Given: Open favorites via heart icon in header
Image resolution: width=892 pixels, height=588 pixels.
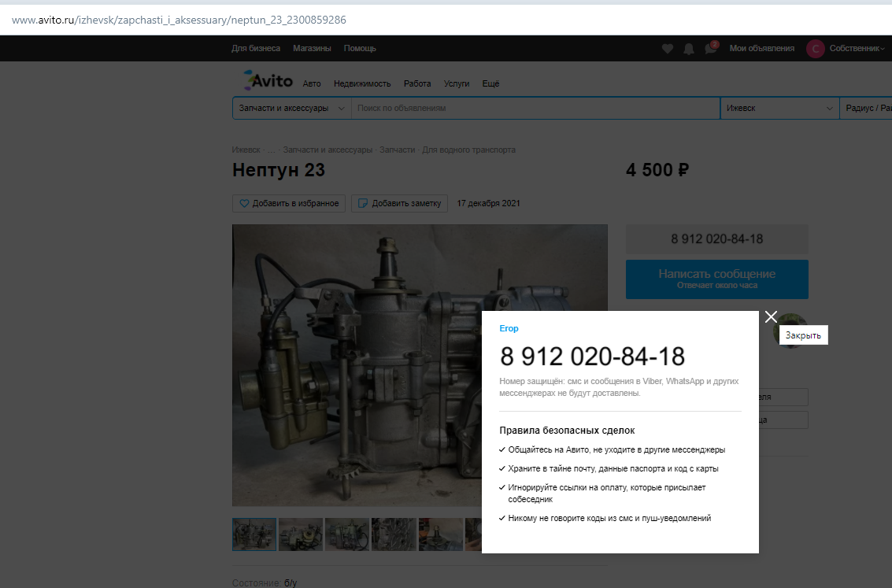Looking at the screenshot, I should (668, 49).
